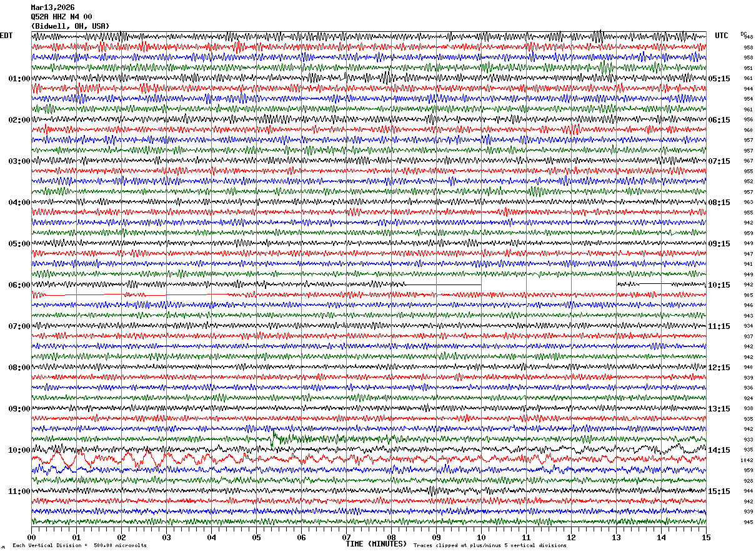The width and height of the screenshot is (756, 554).
Task: Click DC offset value "954"
Action: pos(749,99)
